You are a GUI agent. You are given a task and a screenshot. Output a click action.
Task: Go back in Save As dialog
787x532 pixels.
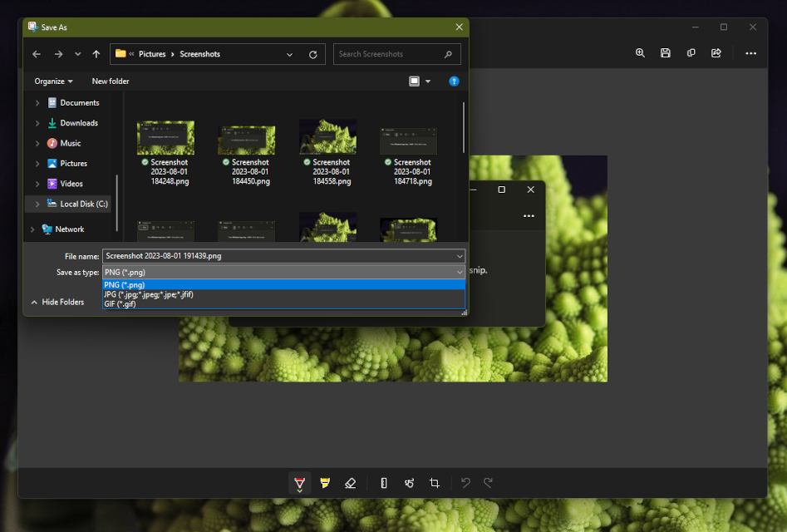pos(37,54)
